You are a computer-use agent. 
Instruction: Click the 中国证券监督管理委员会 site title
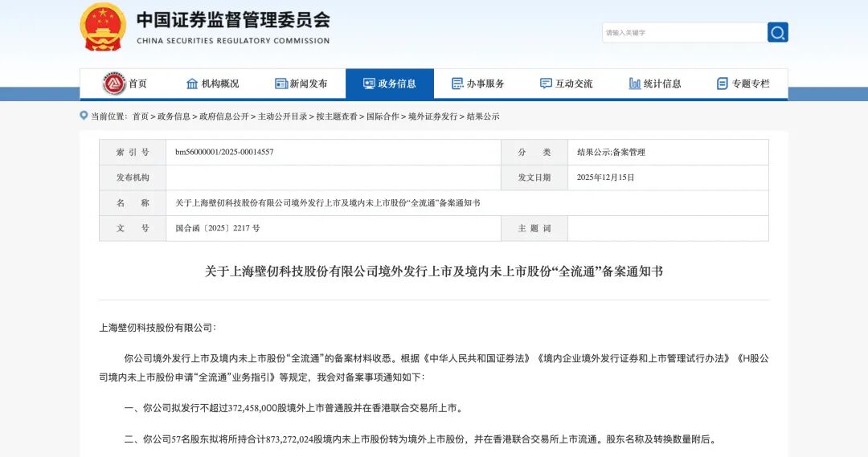(x=233, y=20)
